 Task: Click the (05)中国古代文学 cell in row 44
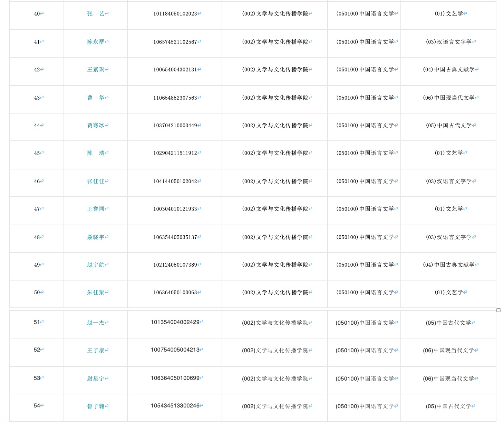pos(448,126)
